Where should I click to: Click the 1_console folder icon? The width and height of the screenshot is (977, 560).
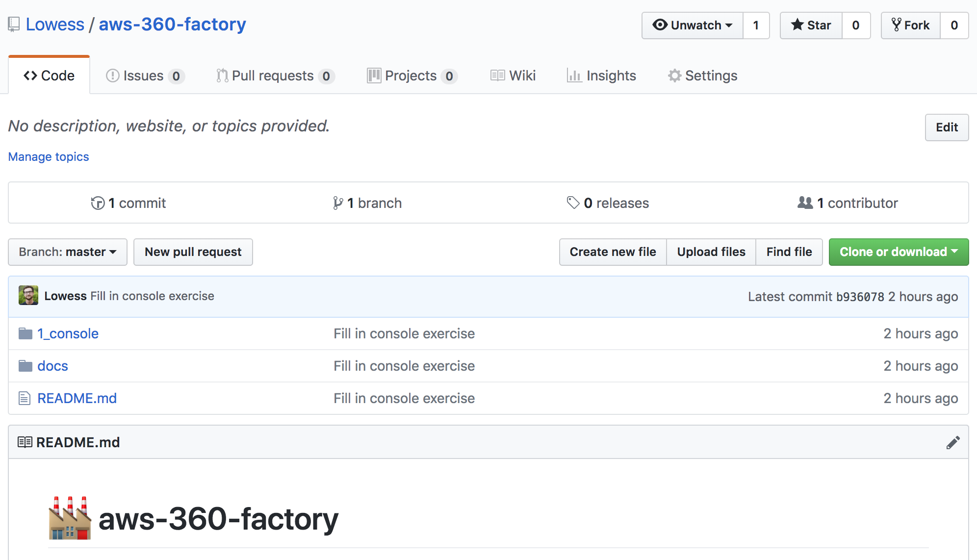tap(25, 334)
